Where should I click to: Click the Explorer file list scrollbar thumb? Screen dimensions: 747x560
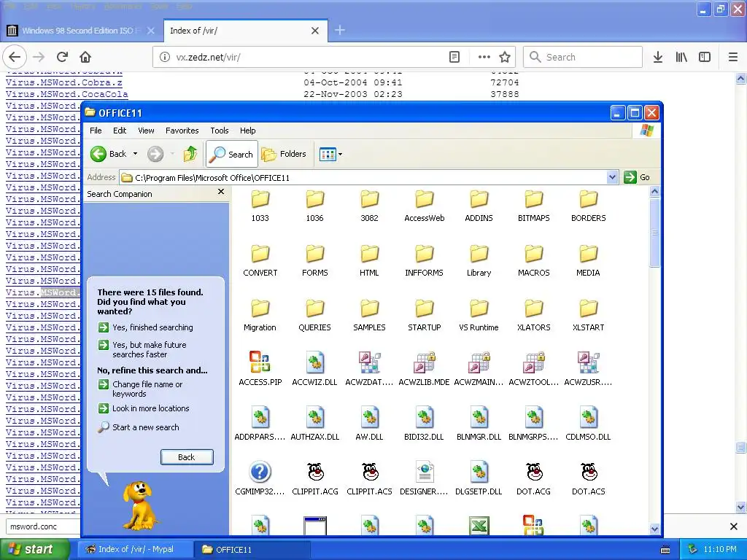654,233
